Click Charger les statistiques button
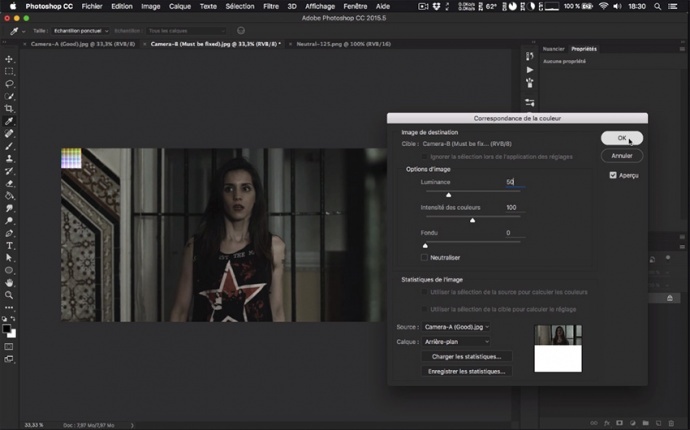 (466, 356)
